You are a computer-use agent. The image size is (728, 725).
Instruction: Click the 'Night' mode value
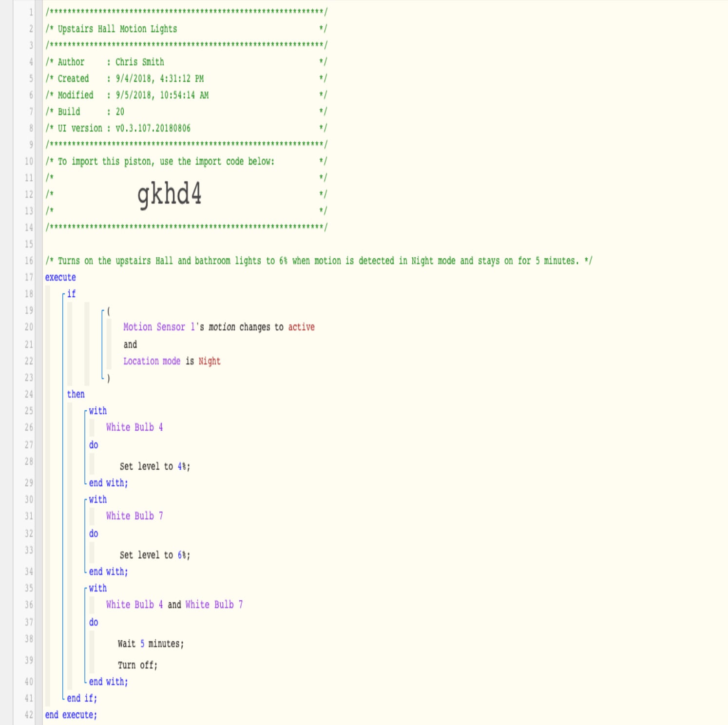pyautogui.click(x=210, y=361)
